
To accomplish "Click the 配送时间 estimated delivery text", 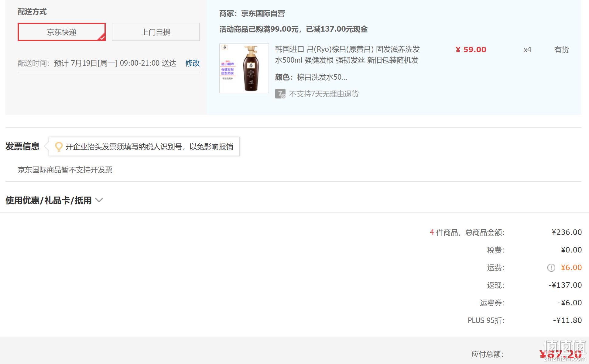I will pos(97,63).
